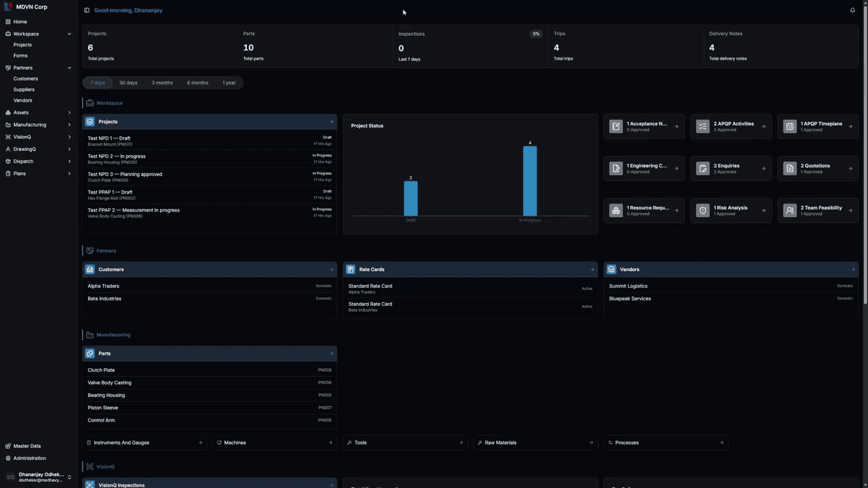Click the Acceptance Notes card icon
Image resolution: width=868 pixels, height=488 pixels.
coord(616,127)
